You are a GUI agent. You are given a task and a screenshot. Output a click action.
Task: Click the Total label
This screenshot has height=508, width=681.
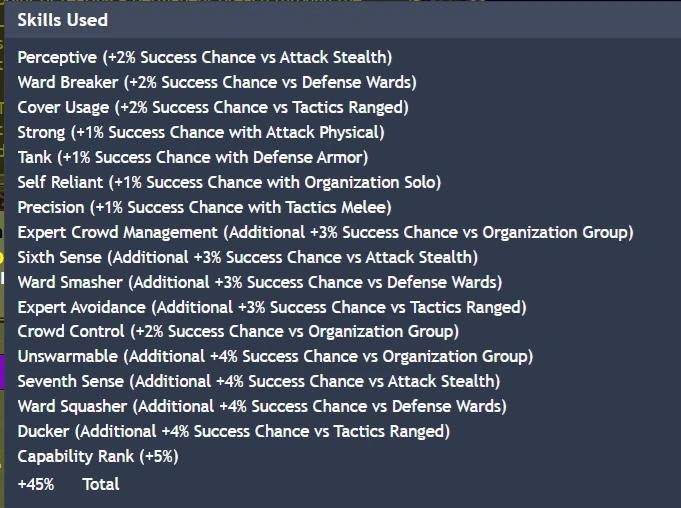tap(101, 484)
